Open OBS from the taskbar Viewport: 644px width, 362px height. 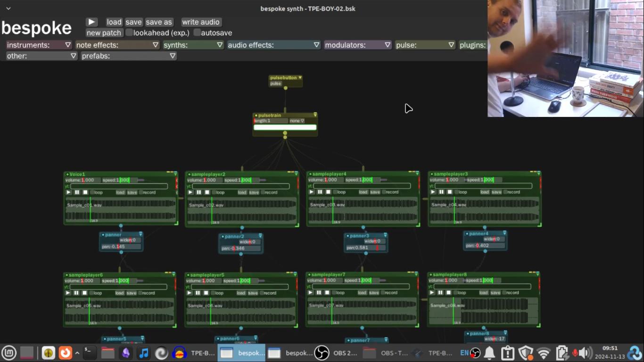337,353
